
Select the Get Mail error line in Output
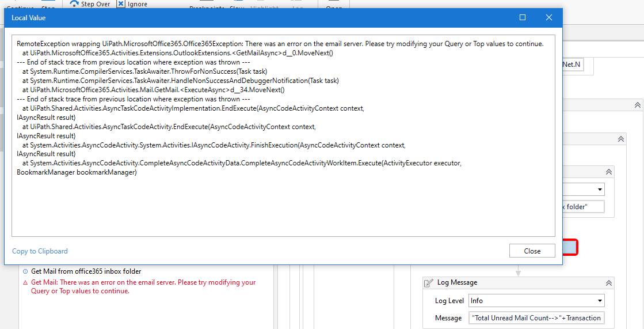coord(143,286)
